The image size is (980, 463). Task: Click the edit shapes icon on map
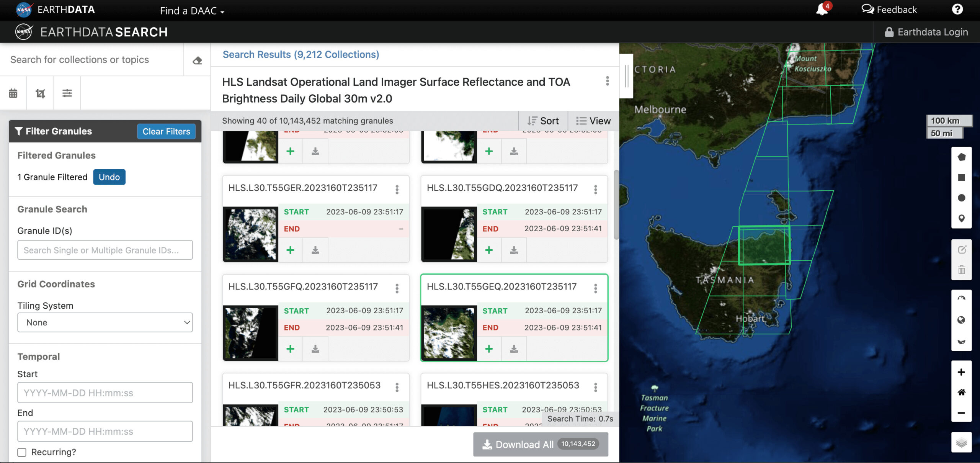click(961, 250)
